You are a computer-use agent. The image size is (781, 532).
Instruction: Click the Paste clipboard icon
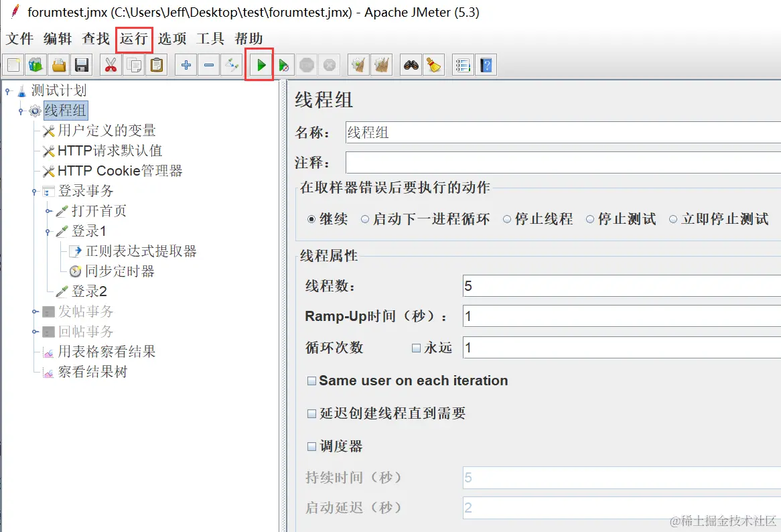[x=156, y=65]
